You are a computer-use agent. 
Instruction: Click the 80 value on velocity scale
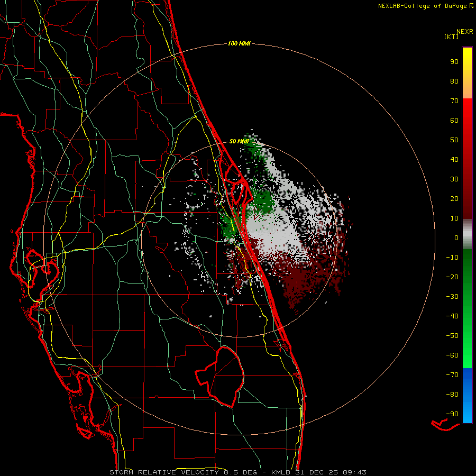point(454,81)
